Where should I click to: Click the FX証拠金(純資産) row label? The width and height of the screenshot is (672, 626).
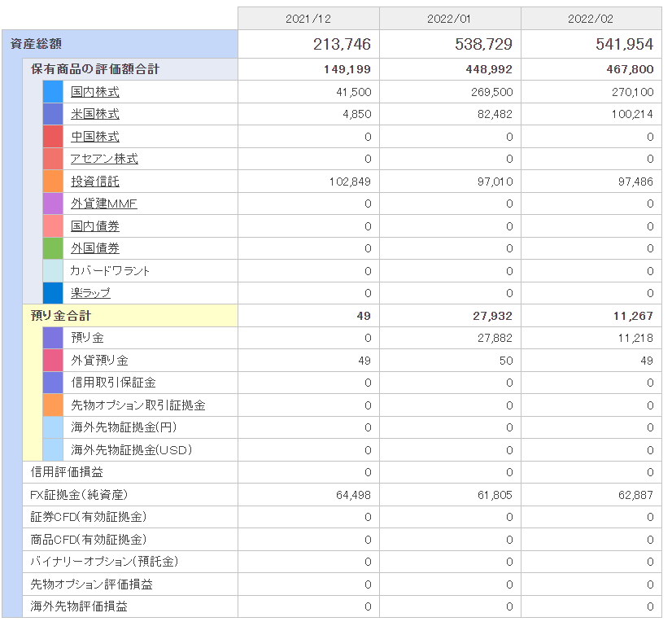coord(79,495)
